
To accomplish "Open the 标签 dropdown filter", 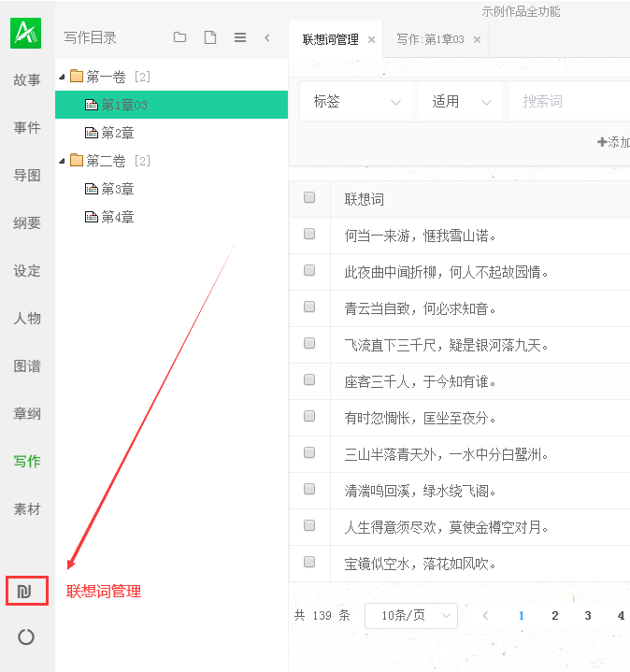I will [x=356, y=102].
